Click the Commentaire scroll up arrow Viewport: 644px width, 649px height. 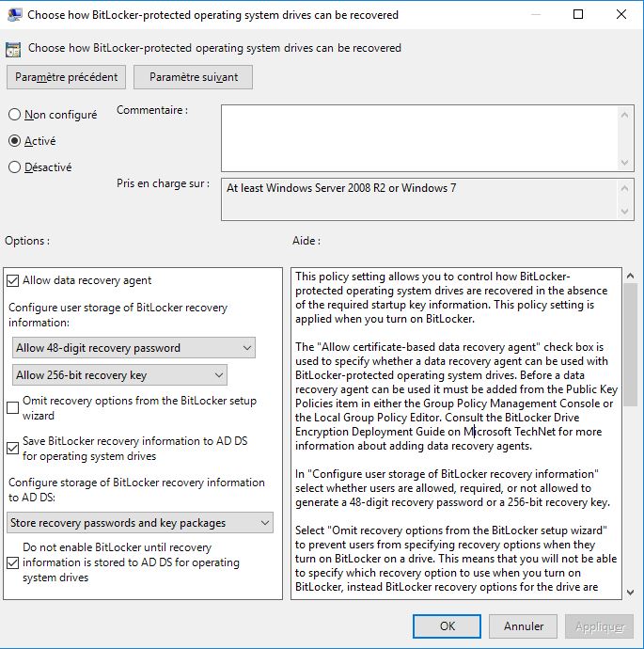tap(624, 115)
